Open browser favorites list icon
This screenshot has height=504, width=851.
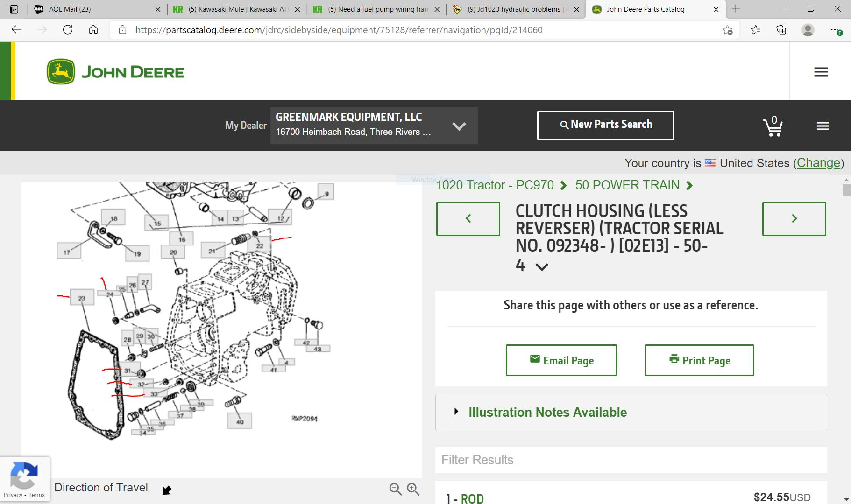pos(756,30)
